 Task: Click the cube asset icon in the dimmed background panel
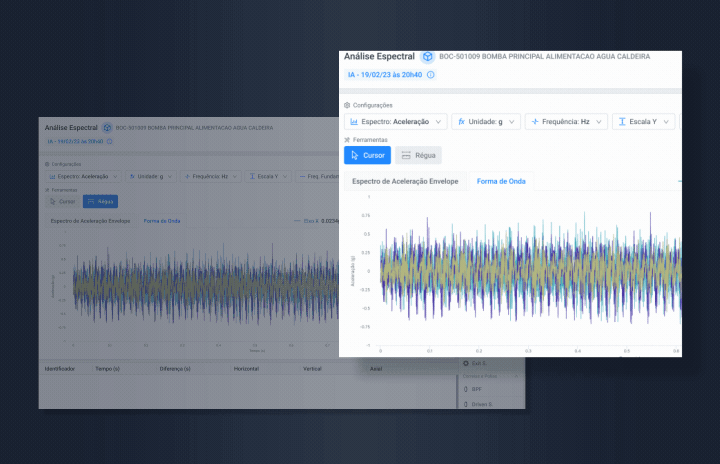[x=107, y=128]
